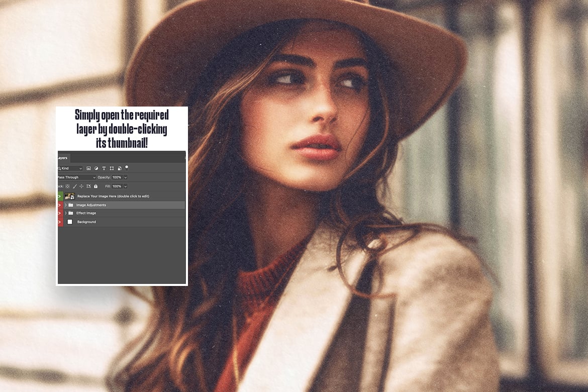
Task: Expand the Effect Image group
Action: pos(66,213)
